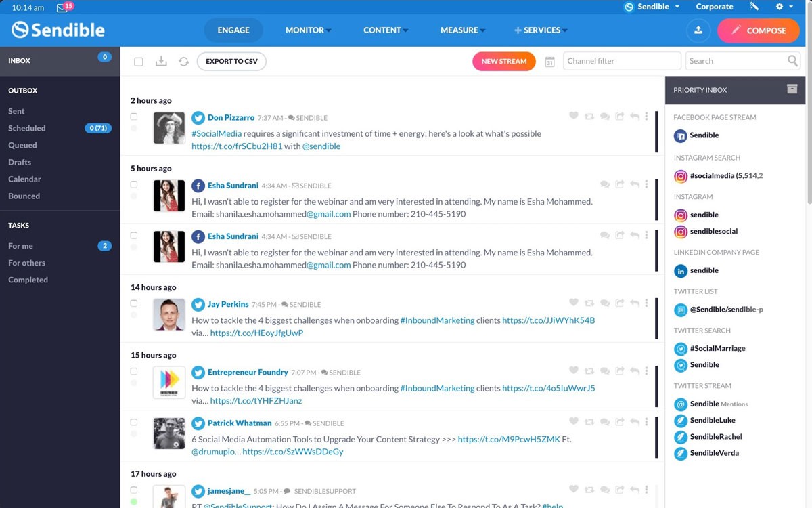
Task: Click the Facebook page icon beside Sendible stream
Action: pyautogui.click(x=680, y=135)
